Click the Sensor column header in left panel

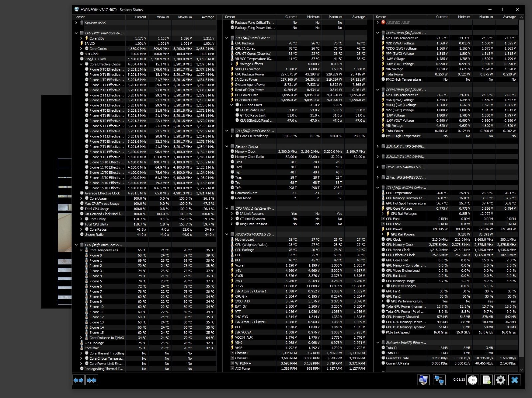pos(99,17)
